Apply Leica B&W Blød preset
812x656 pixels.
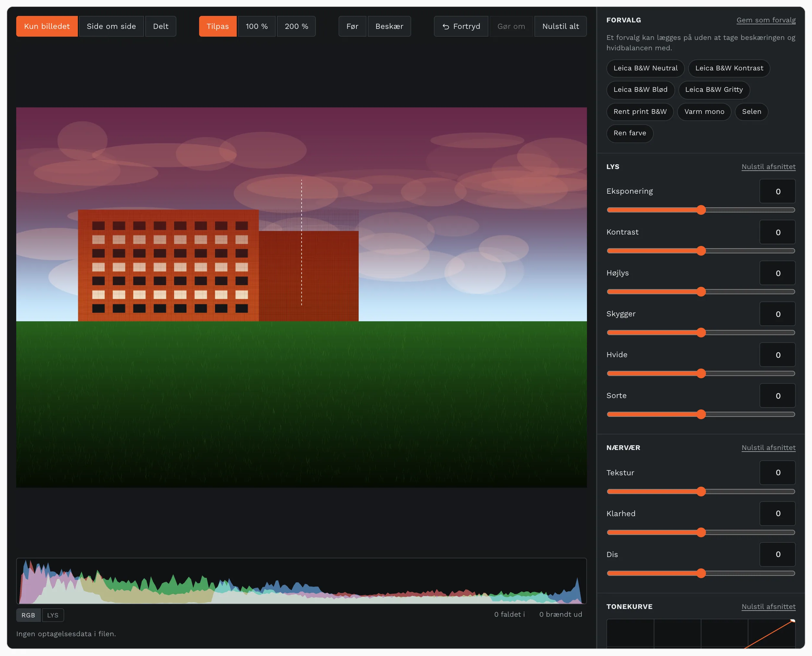pyautogui.click(x=640, y=90)
